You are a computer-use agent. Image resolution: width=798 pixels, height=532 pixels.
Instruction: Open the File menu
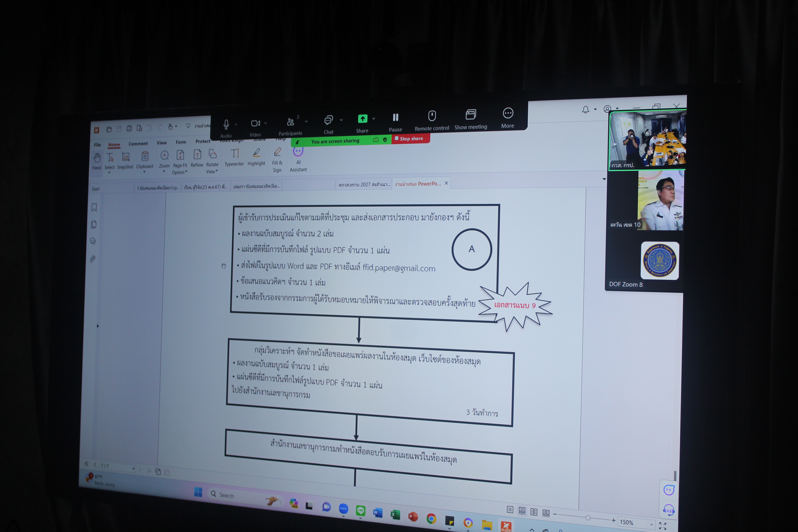coord(97,145)
